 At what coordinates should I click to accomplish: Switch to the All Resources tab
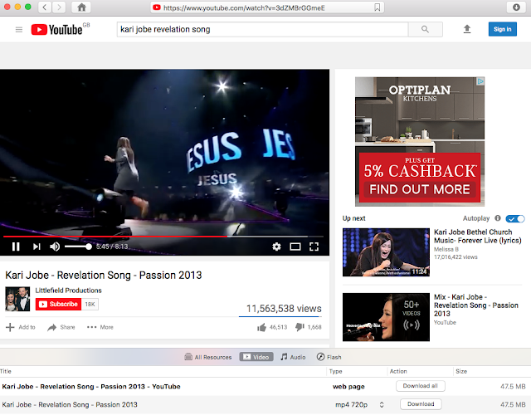point(208,357)
